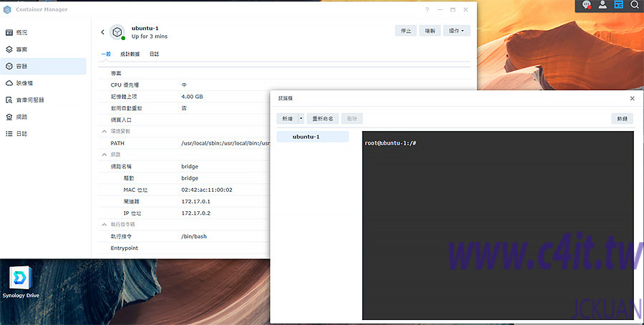Collapse the 網路 section in container details
The width and height of the screenshot is (644, 325).
(x=104, y=155)
